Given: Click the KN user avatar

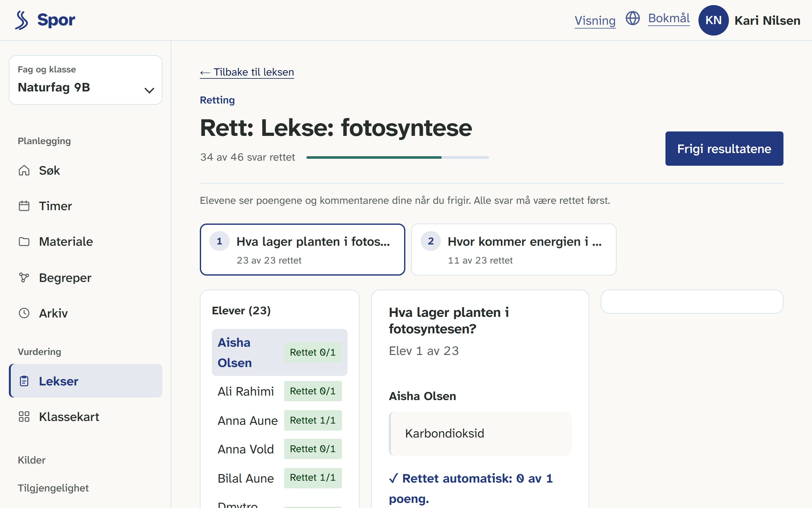Looking at the screenshot, I should 713,20.
